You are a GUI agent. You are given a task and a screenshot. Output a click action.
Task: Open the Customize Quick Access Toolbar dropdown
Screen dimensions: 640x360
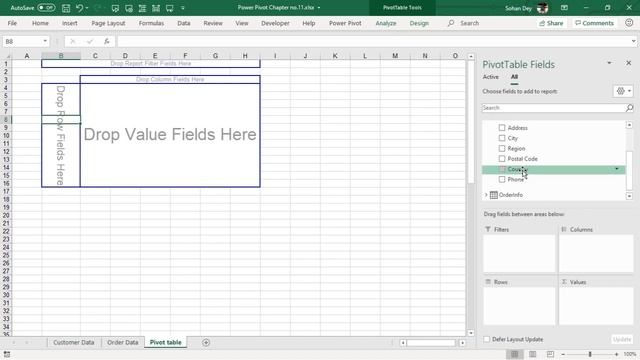point(182,8)
